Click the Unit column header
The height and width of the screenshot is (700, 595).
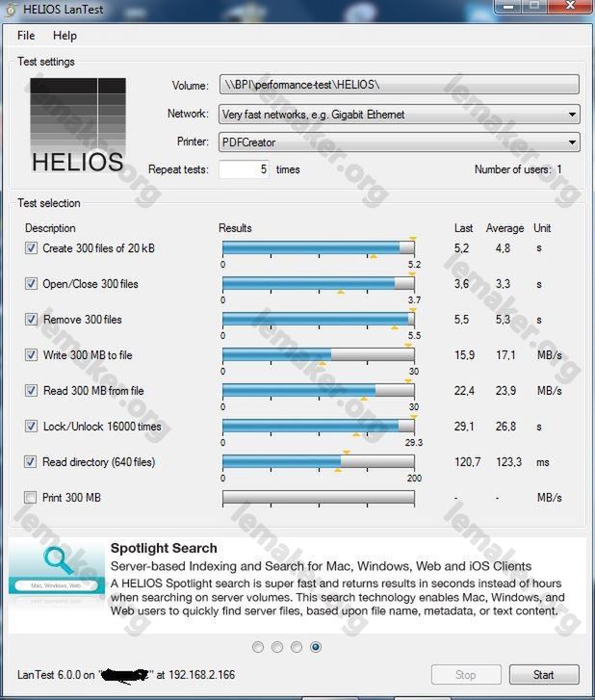click(542, 228)
